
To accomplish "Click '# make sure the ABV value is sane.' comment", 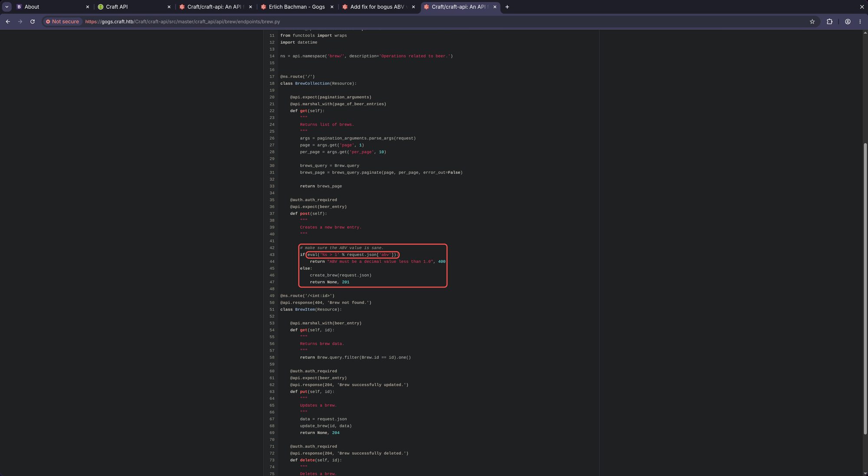I will click(x=342, y=248).
